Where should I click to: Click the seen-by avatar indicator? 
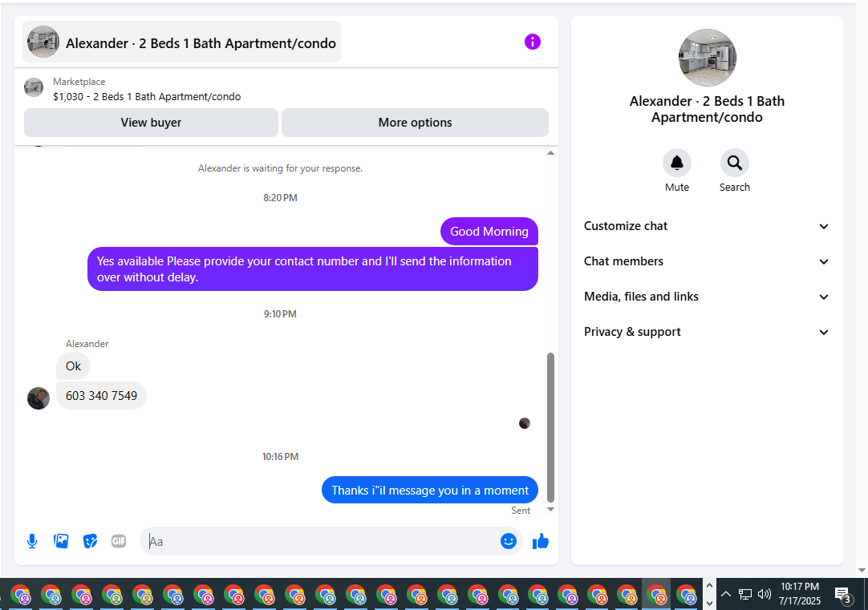[x=524, y=423]
